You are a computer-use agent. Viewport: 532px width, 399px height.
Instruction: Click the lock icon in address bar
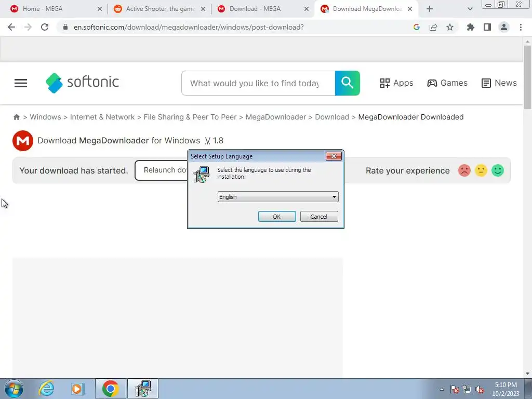[x=65, y=27]
